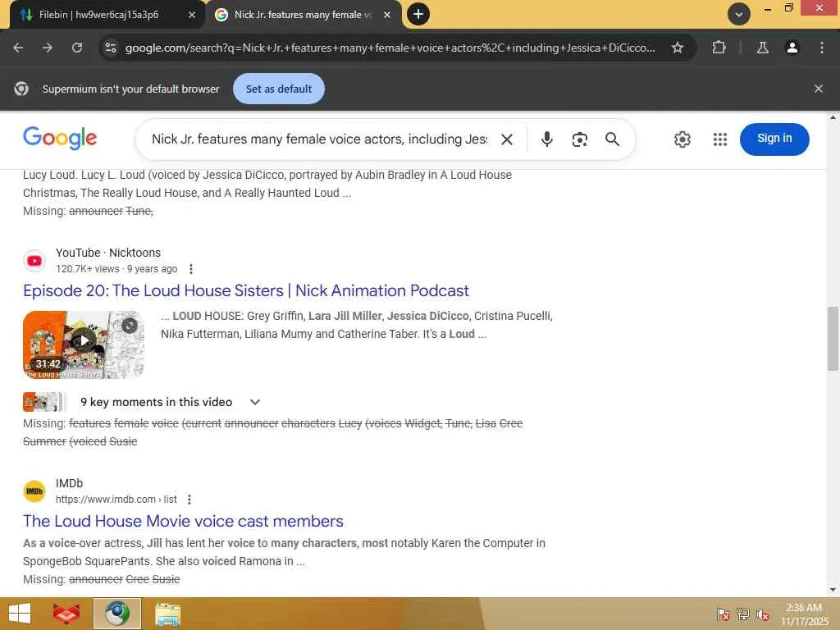This screenshot has width=840, height=630.
Task: Sign in to Google account
Action: point(774,139)
